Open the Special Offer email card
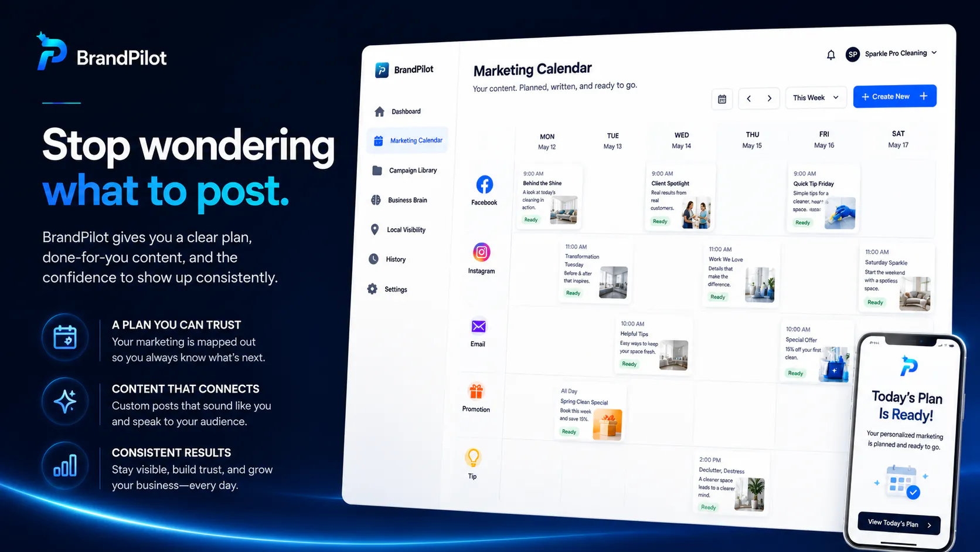Image resolution: width=980 pixels, height=552 pixels. click(816, 353)
